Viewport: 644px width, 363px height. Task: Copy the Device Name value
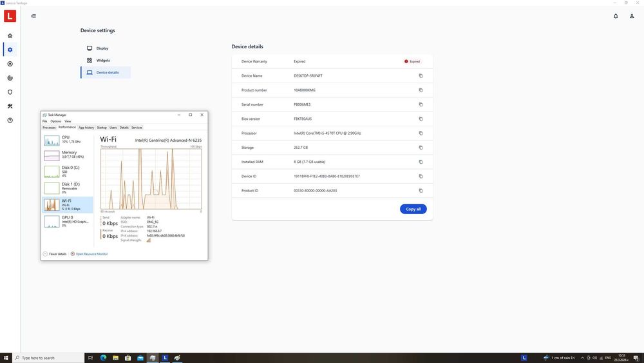[x=421, y=75]
